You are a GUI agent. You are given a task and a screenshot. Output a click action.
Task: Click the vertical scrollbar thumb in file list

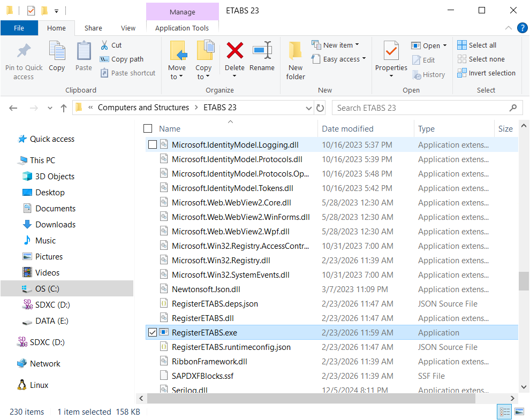524,281
